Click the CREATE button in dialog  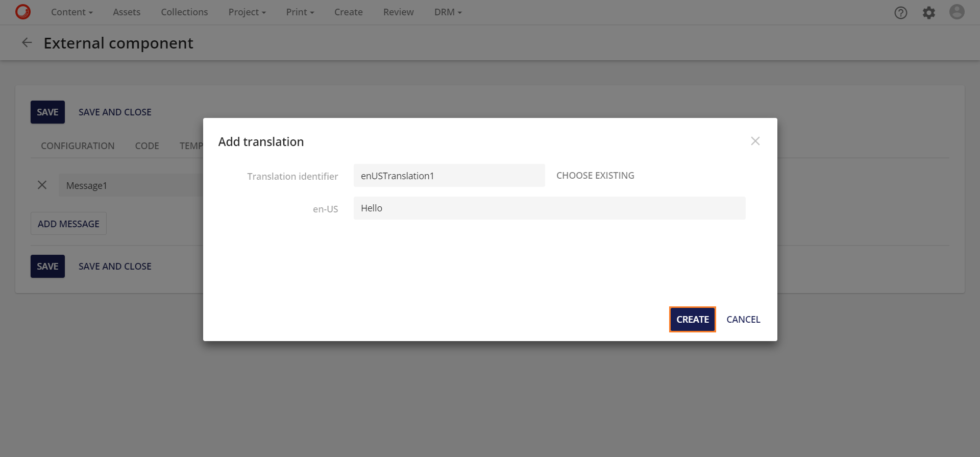pyautogui.click(x=693, y=319)
